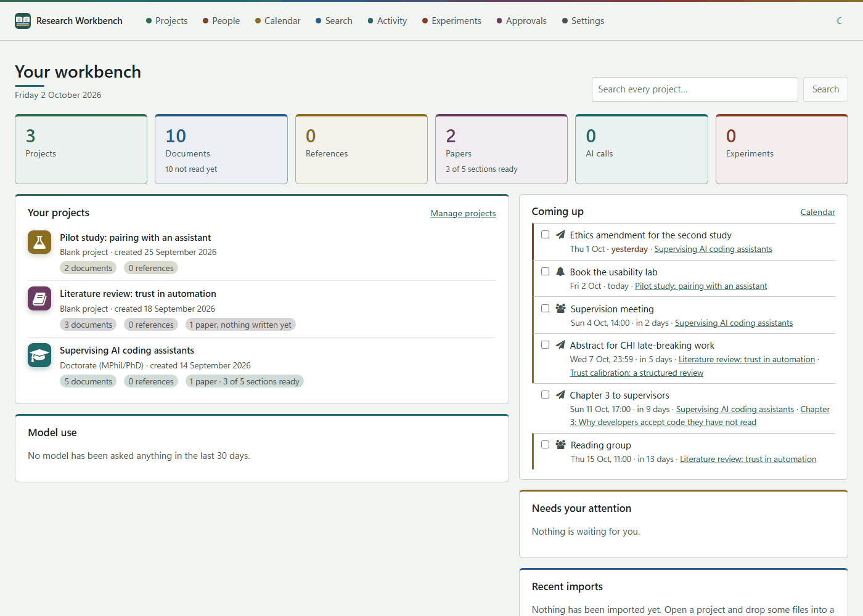
Task: Click the 1 paper, nothing written yet badge
Action: pyautogui.click(x=240, y=325)
